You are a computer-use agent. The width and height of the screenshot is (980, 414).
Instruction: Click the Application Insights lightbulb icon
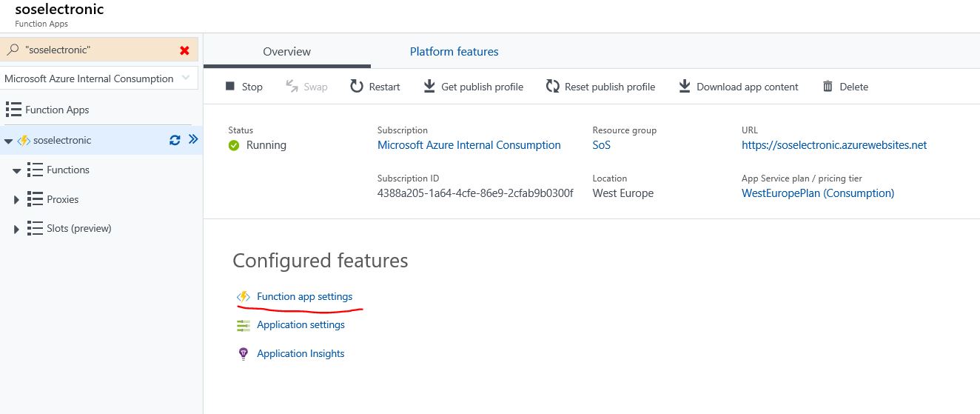pyautogui.click(x=244, y=354)
